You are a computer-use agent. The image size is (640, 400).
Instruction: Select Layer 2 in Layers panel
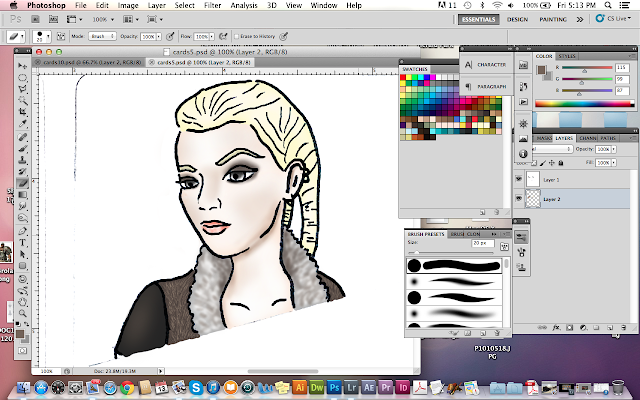pyautogui.click(x=572, y=199)
